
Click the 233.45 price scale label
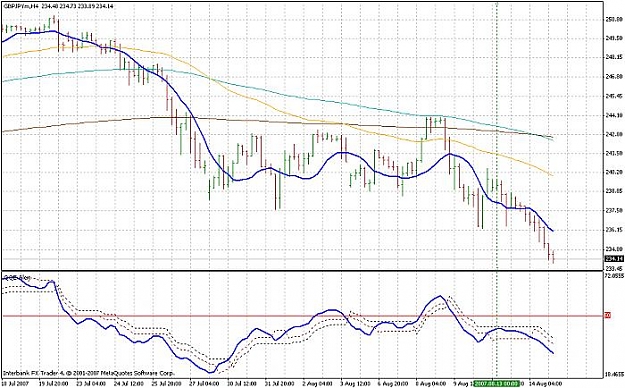[614, 268]
